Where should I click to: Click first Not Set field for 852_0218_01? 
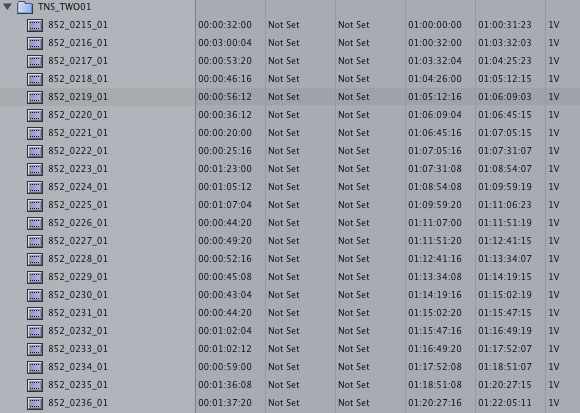[284, 79]
